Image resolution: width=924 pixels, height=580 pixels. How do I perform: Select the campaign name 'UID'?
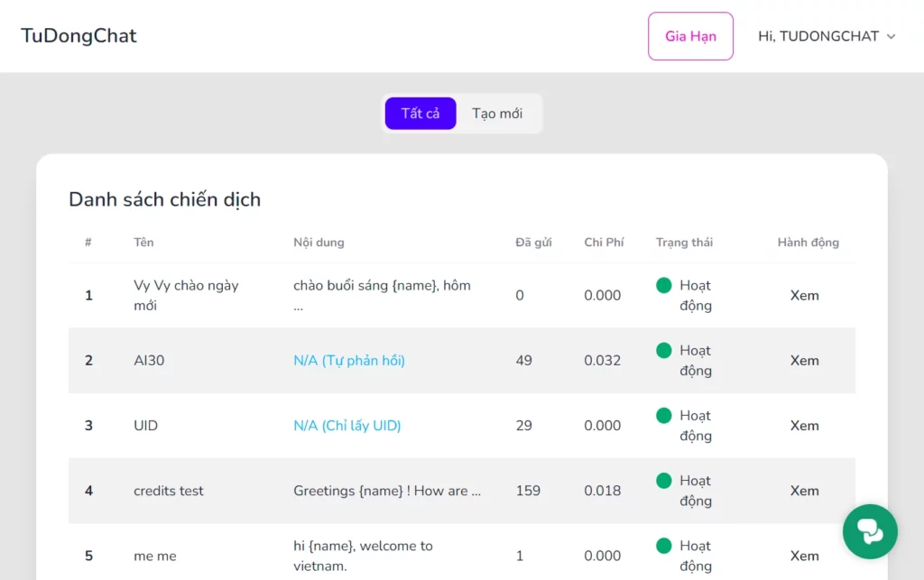tap(145, 425)
